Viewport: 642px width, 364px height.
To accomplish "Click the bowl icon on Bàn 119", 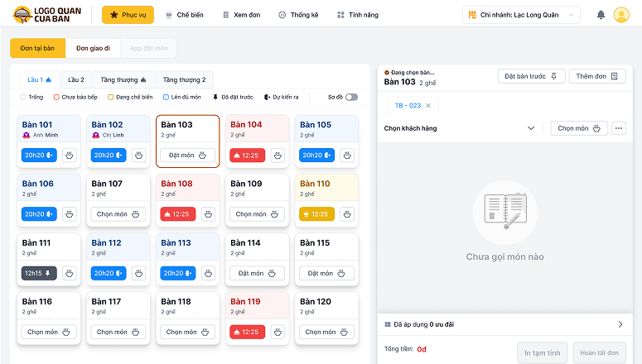I will point(278,332).
